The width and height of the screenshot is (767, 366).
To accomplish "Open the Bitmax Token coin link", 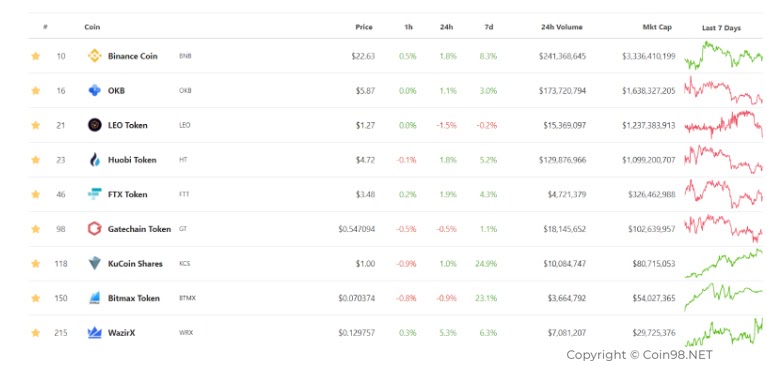I will click(x=134, y=298).
